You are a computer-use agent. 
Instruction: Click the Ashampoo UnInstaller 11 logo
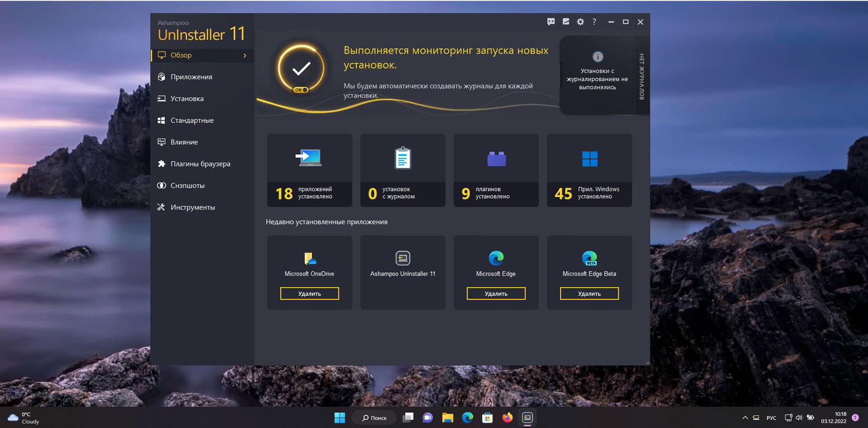pyautogui.click(x=201, y=30)
